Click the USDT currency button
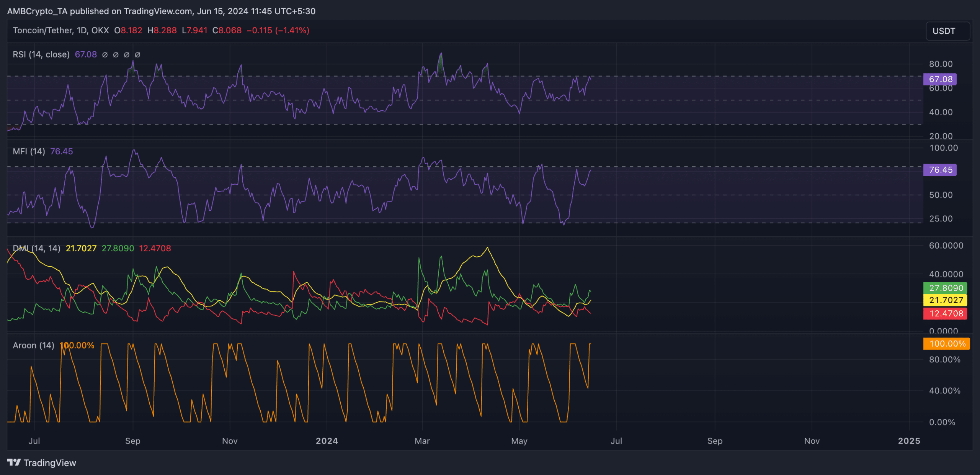Image resolution: width=980 pixels, height=475 pixels. (947, 31)
